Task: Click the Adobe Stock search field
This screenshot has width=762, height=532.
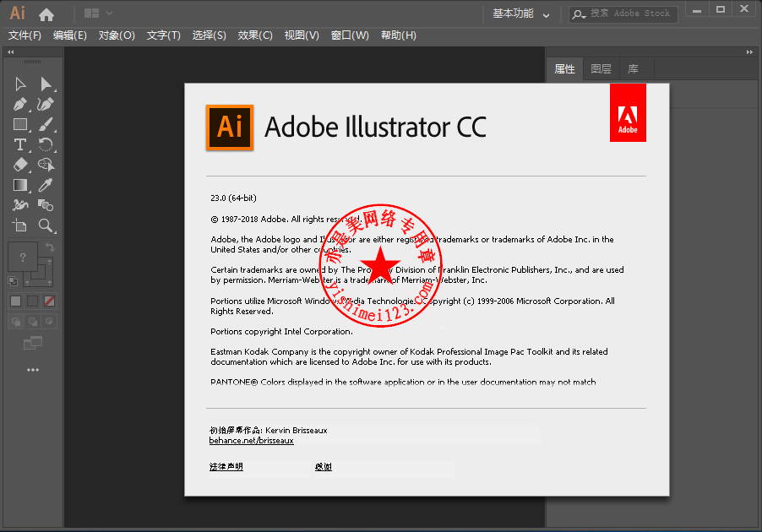Action: pyautogui.click(x=623, y=14)
